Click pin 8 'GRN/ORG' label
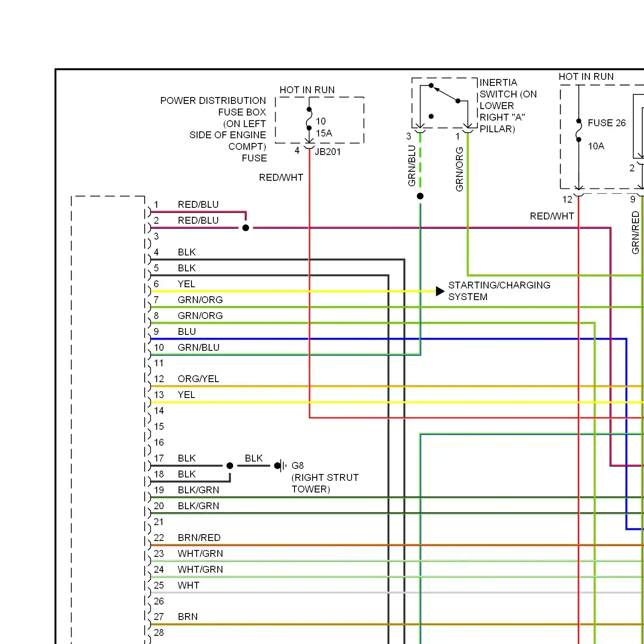This screenshot has width=644, height=644. pos(200,316)
